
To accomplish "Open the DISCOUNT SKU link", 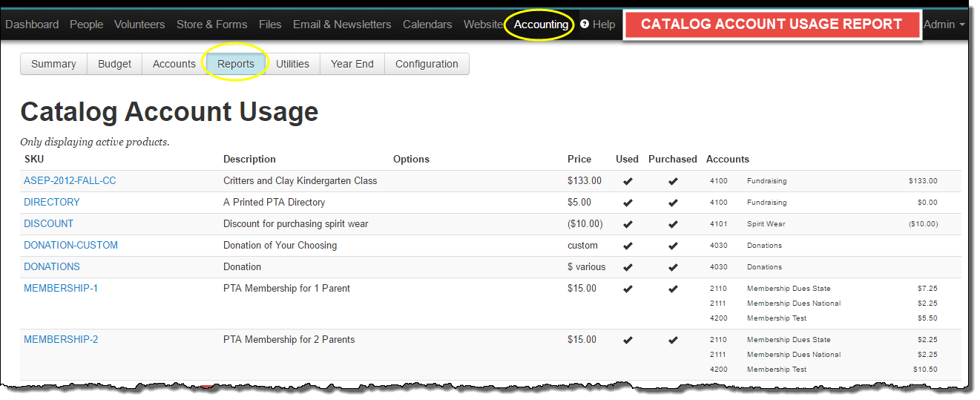I will click(49, 223).
